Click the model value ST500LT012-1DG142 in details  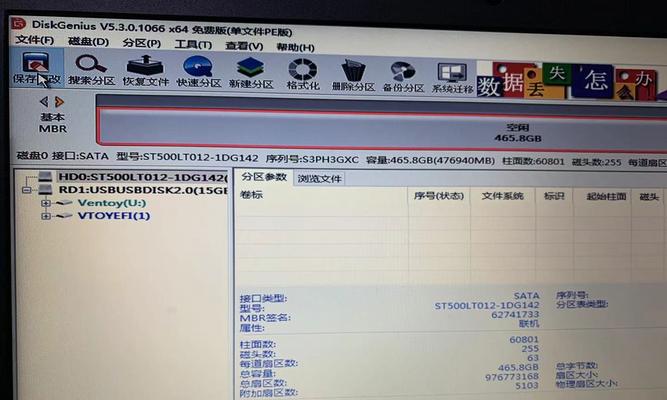(487, 305)
